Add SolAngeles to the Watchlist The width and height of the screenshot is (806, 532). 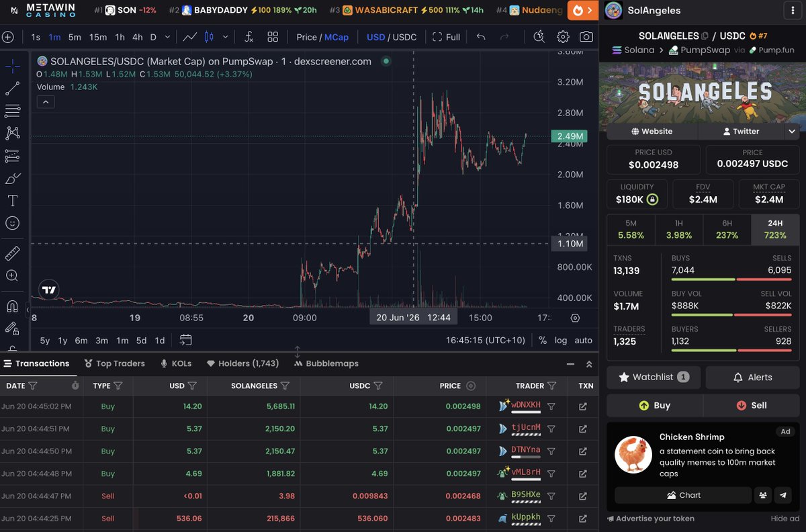point(654,377)
